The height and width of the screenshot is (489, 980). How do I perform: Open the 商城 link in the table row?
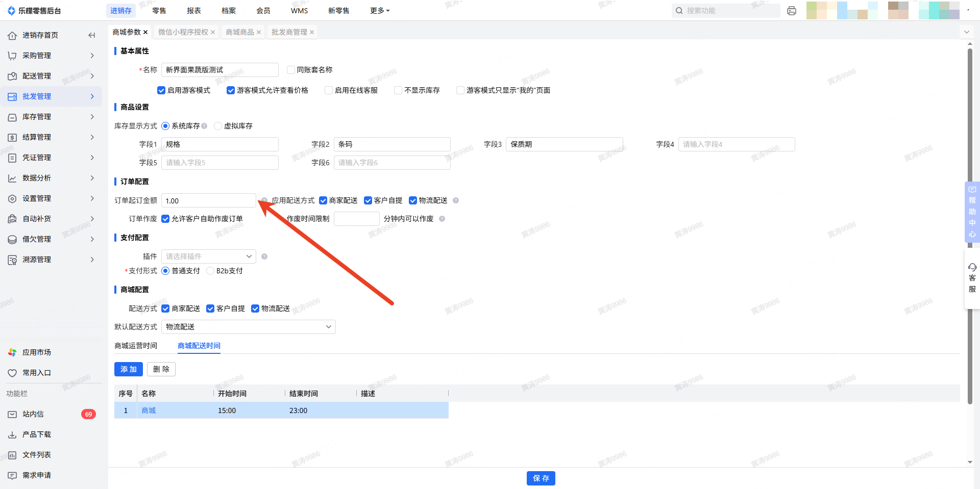tap(149, 410)
